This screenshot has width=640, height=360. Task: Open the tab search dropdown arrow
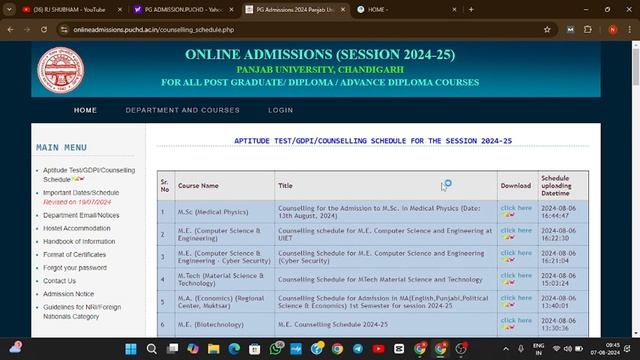(x=9, y=9)
